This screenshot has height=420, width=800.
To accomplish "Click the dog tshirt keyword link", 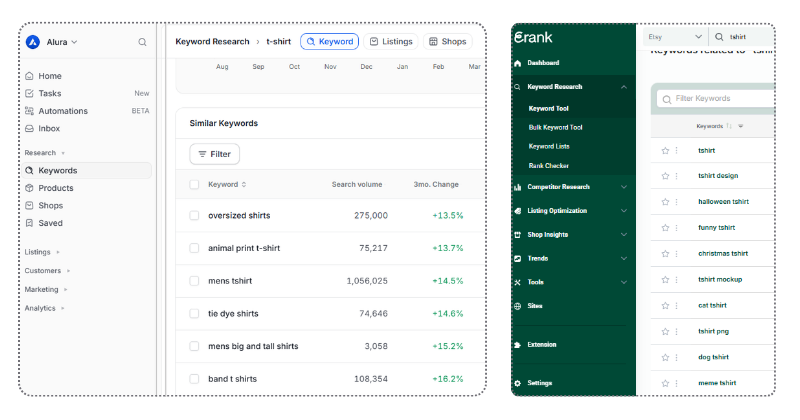I will 713,357.
